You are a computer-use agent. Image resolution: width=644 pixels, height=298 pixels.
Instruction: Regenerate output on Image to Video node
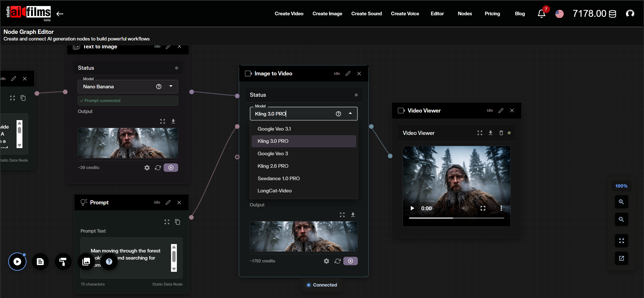[337, 261]
